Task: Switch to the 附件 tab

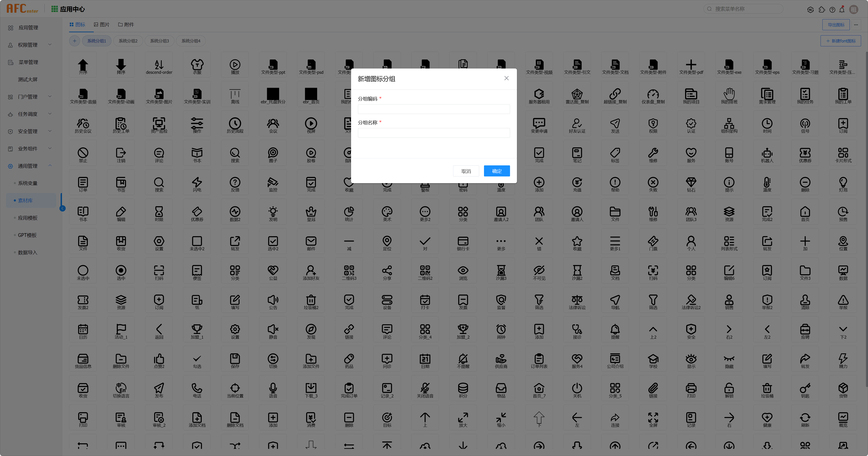Action: click(x=126, y=25)
